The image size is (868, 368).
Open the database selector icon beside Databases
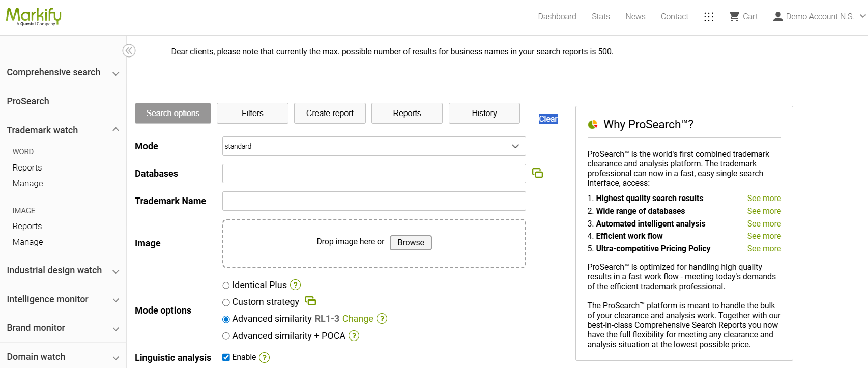point(537,174)
